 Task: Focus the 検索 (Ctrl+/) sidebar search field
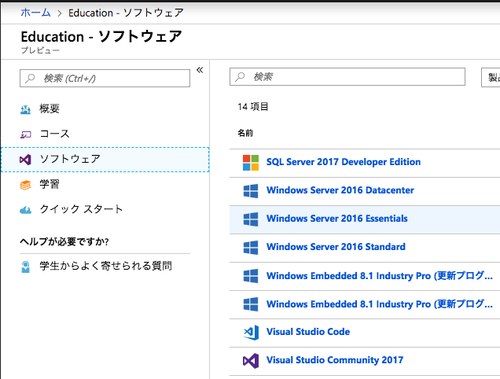[105, 78]
